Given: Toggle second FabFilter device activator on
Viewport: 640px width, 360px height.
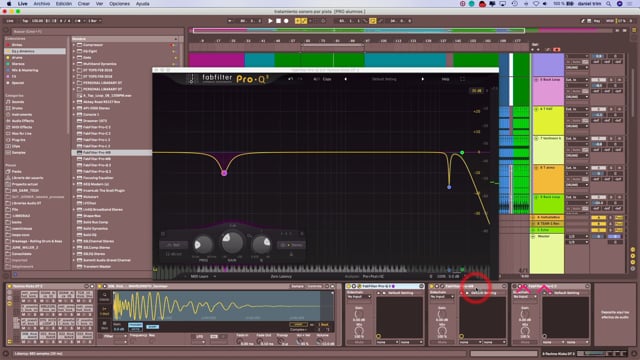Looking at the screenshot, I should pyautogui.click(x=432, y=287).
